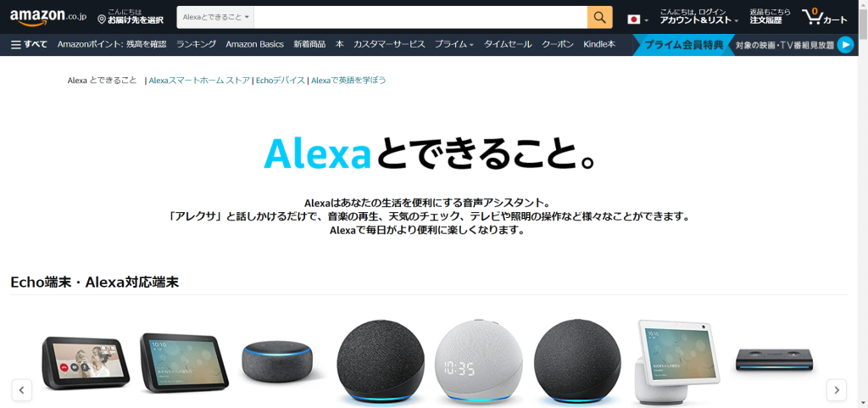Show previous Echo devices with left arrow
This screenshot has height=408, width=868.
[x=21, y=389]
